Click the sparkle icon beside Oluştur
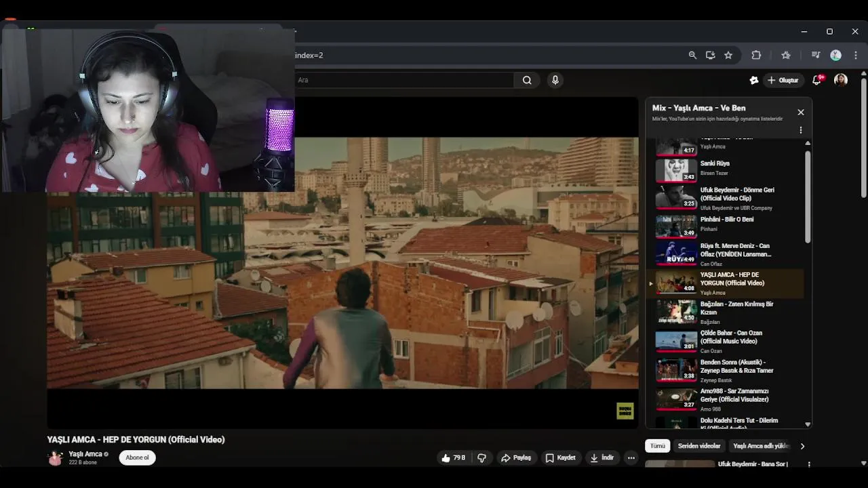Viewport: 868px width, 488px height. click(x=754, y=80)
